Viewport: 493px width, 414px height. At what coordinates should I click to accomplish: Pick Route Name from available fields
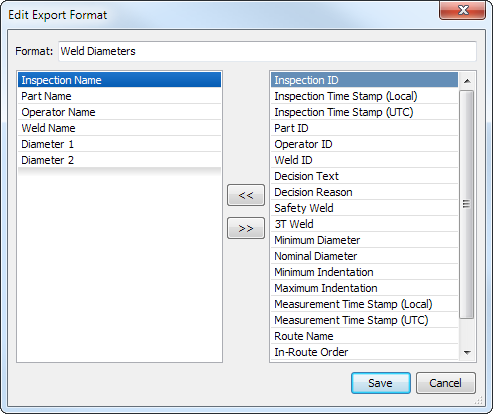pyautogui.click(x=364, y=336)
